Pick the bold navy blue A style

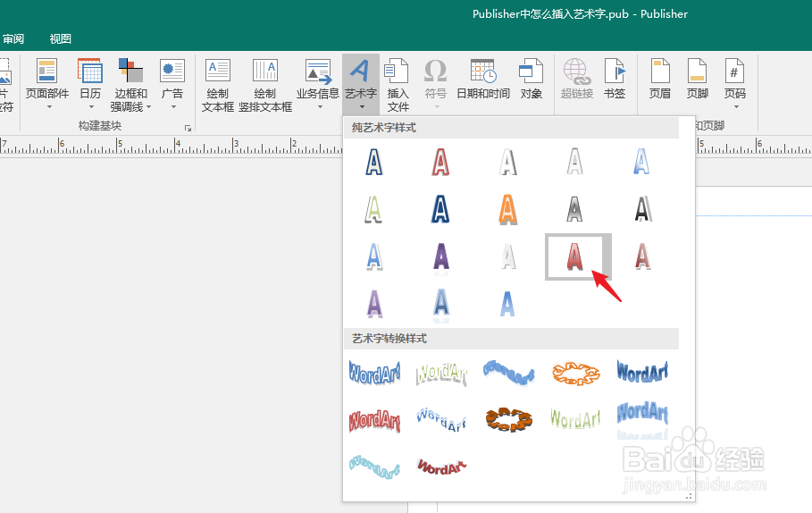tap(440, 209)
